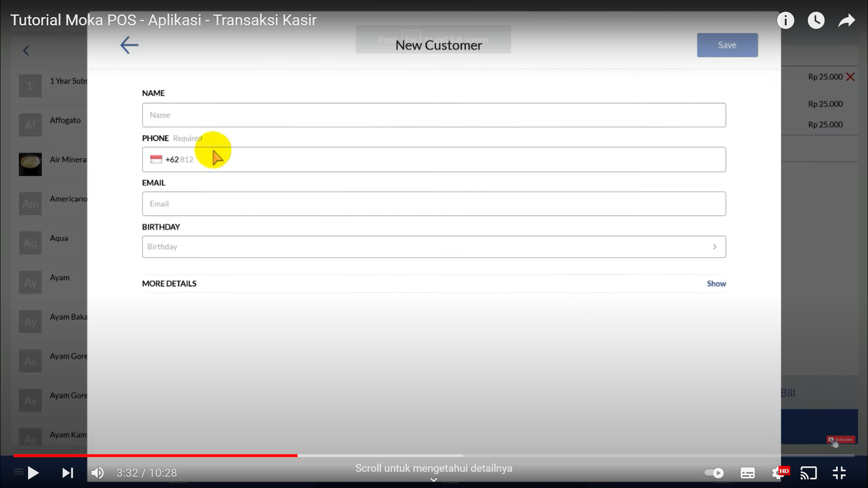The image size is (868, 488).
Task: Click the Email input field
Action: tap(434, 203)
